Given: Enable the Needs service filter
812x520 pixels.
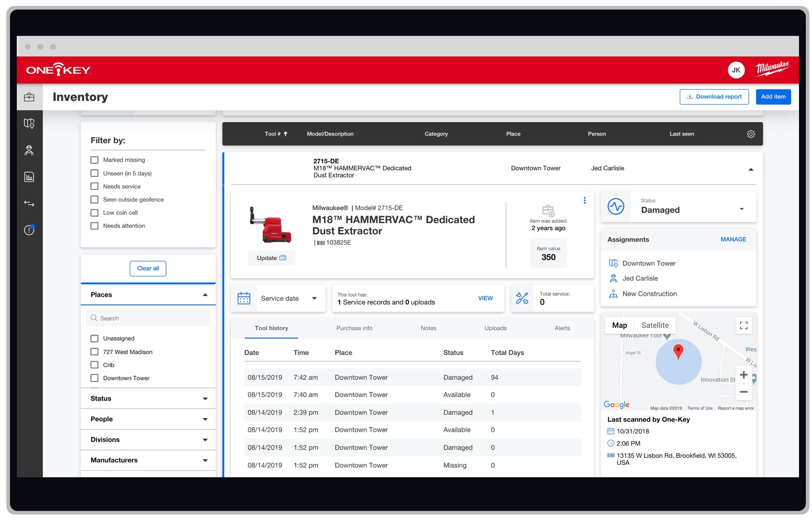Looking at the screenshot, I should (94, 186).
